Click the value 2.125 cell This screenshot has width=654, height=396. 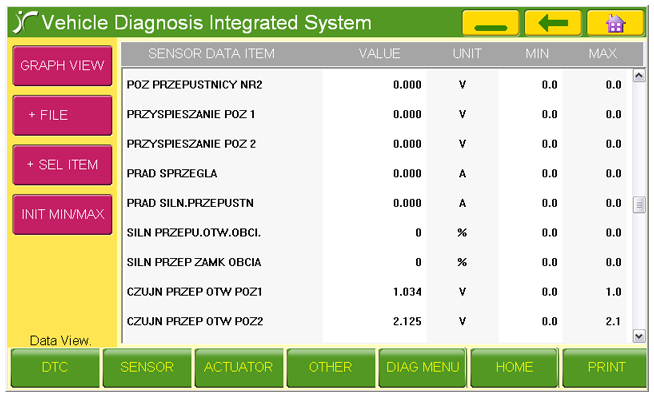(x=407, y=322)
